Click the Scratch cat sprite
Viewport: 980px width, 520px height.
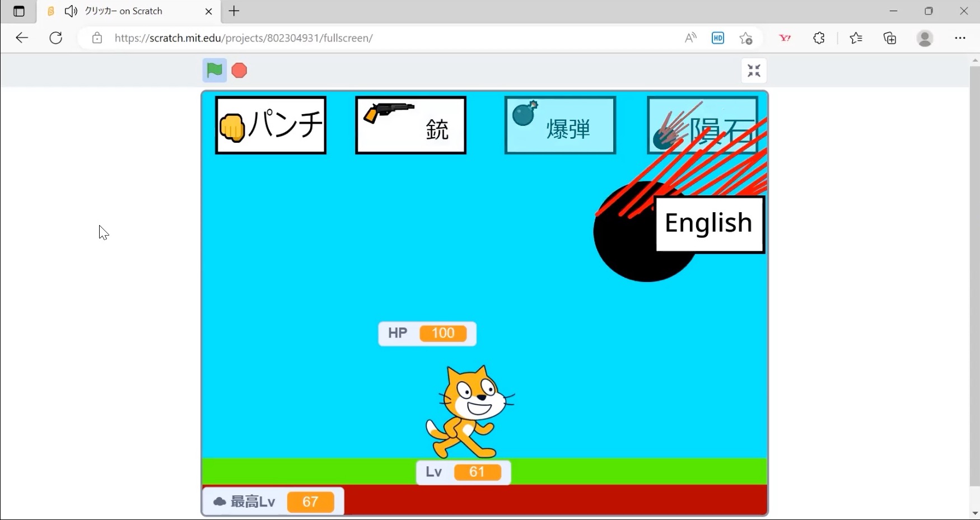pos(469,412)
